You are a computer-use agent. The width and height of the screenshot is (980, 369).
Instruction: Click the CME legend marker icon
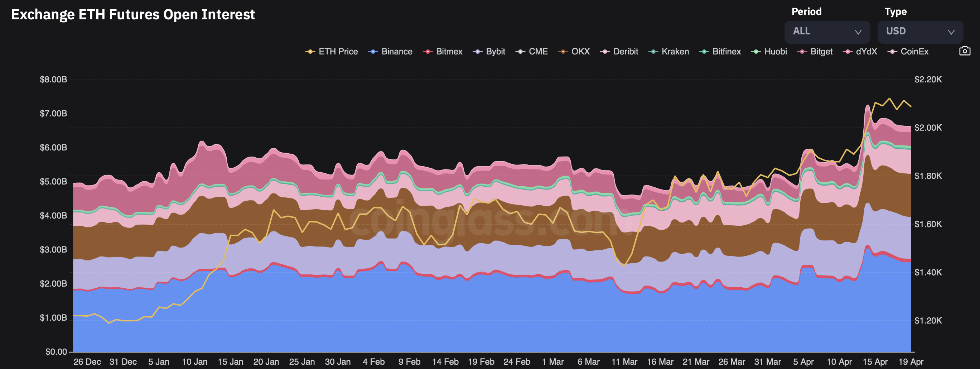click(x=520, y=52)
